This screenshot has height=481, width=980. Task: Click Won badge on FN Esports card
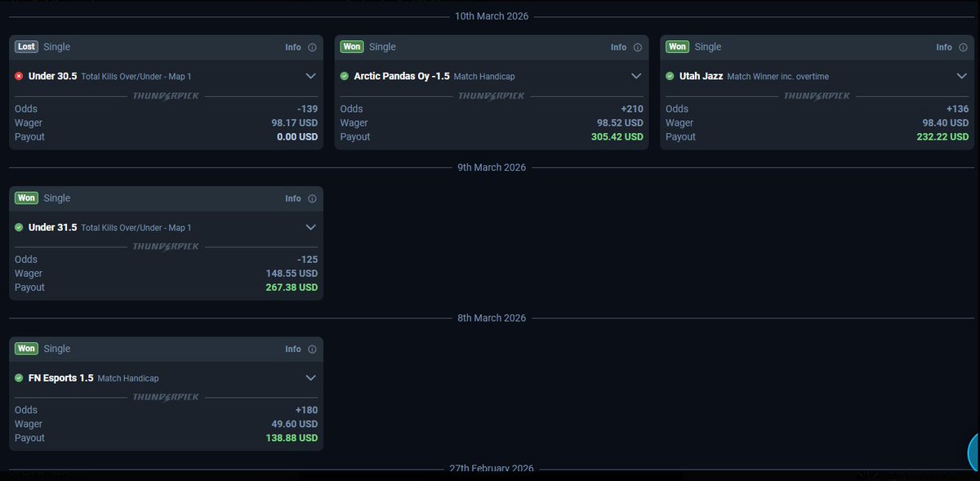tap(27, 349)
